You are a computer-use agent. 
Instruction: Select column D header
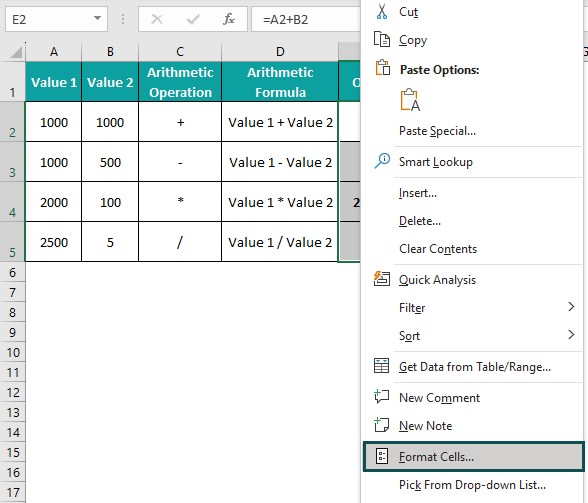[280, 52]
